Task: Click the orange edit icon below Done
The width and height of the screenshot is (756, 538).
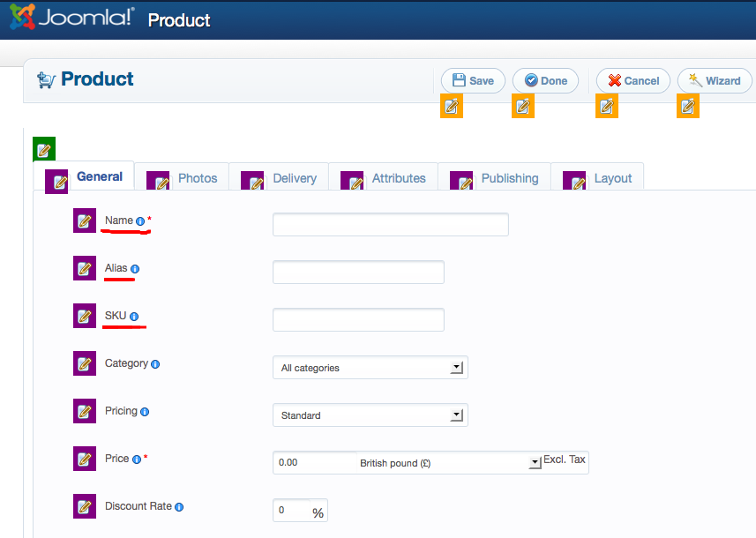Action: (523, 107)
